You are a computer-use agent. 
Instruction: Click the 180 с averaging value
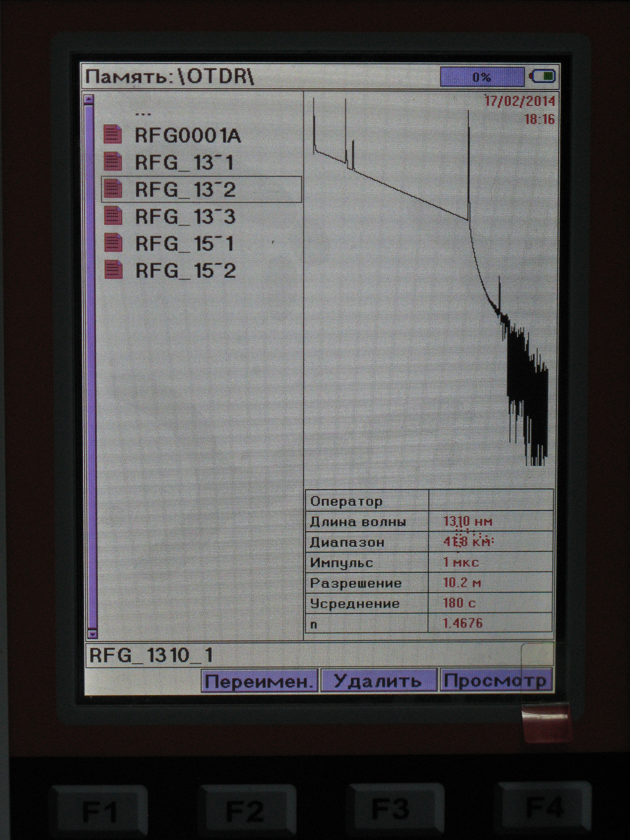click(459, 603)
